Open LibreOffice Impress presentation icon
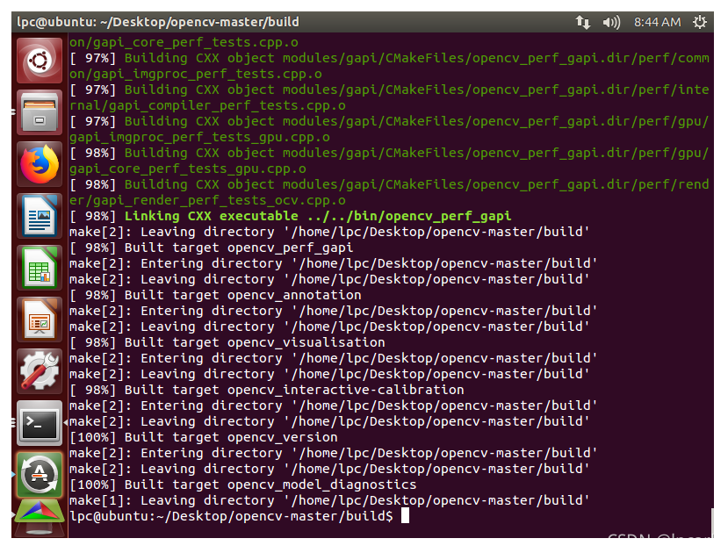Viewport: 728px width, 560px height. 40,320
